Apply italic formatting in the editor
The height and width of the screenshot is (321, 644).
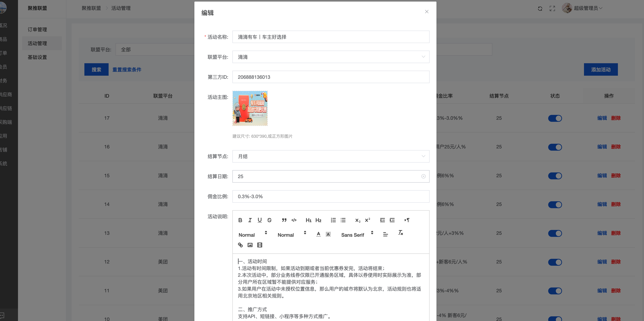coord(250,220)
